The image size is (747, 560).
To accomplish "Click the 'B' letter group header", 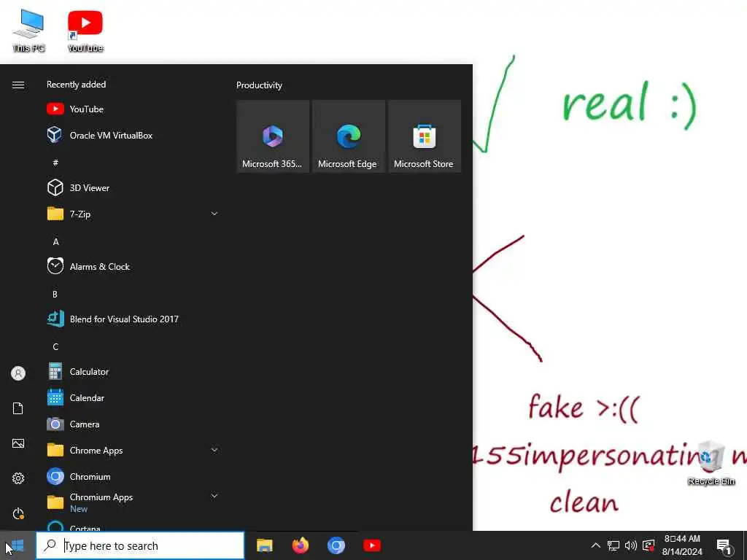I will [x=55, y=294].
